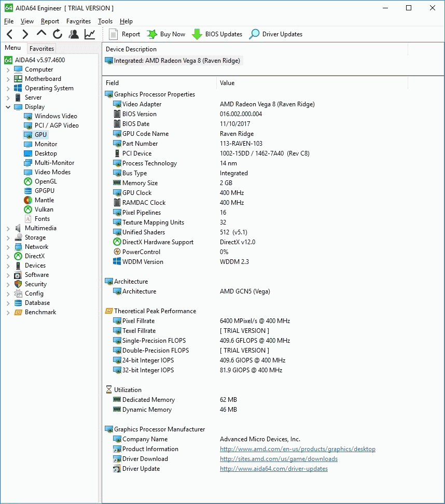Expand the Database tree node
This screenshot has height=504, width=445.
tap(8, 303)
